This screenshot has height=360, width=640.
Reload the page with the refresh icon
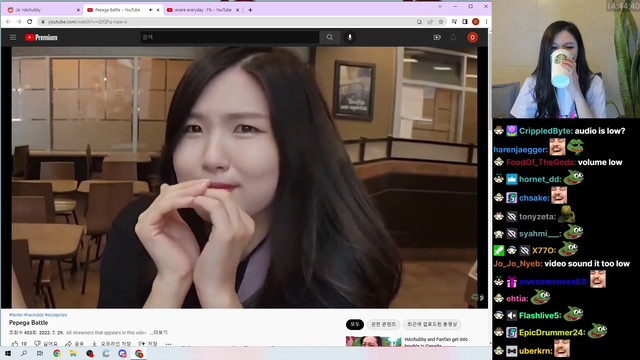click(30, 22)
